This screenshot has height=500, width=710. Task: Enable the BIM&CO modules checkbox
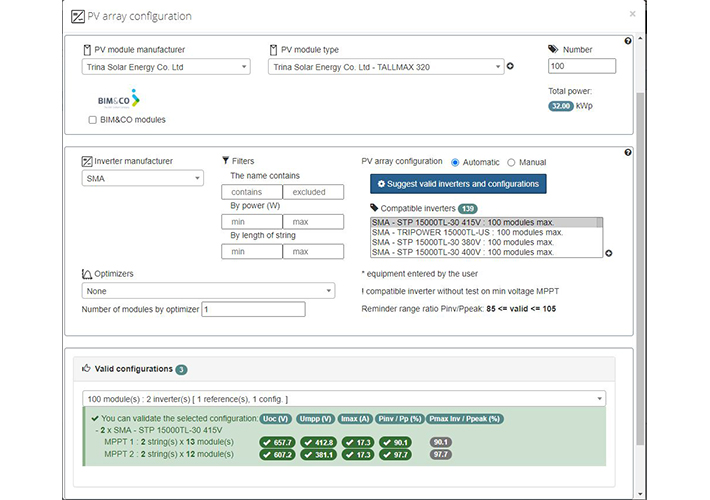(92, 120)
